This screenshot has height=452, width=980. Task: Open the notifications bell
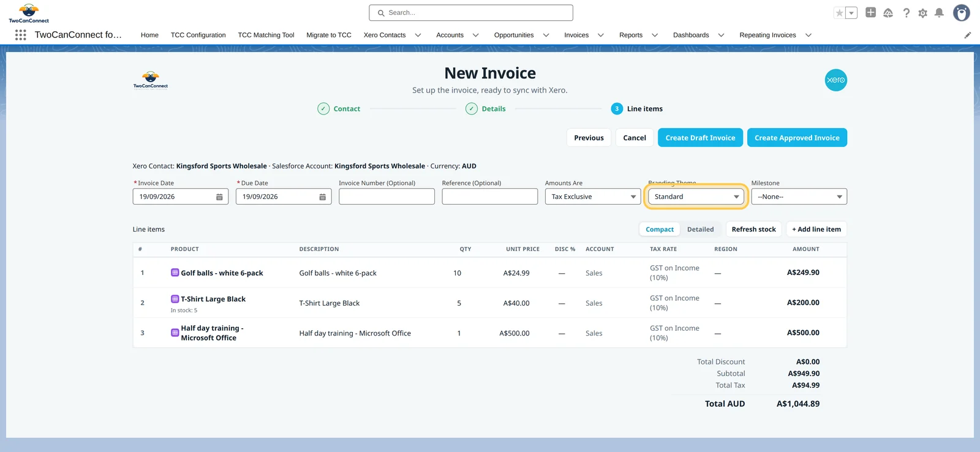(939, 13)
